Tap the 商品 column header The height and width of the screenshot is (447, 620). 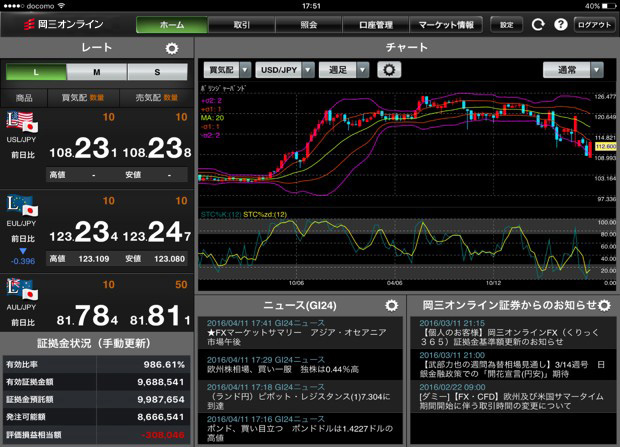(x=24, y=98)
